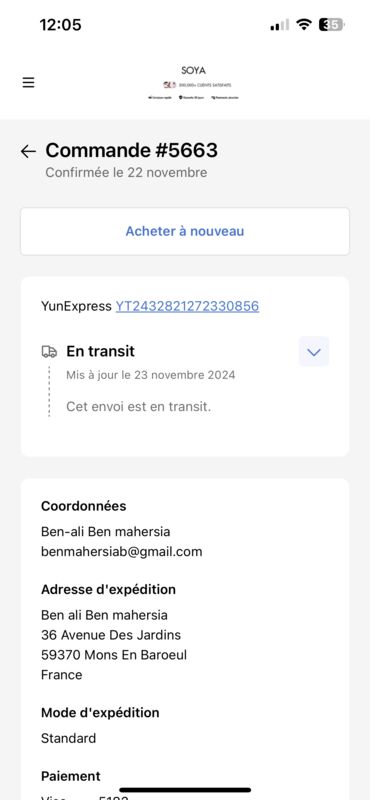Tap the 12:05 clock in status bar
The height and width of the screenshot is (800, 370).
click(x=60, y=24)
